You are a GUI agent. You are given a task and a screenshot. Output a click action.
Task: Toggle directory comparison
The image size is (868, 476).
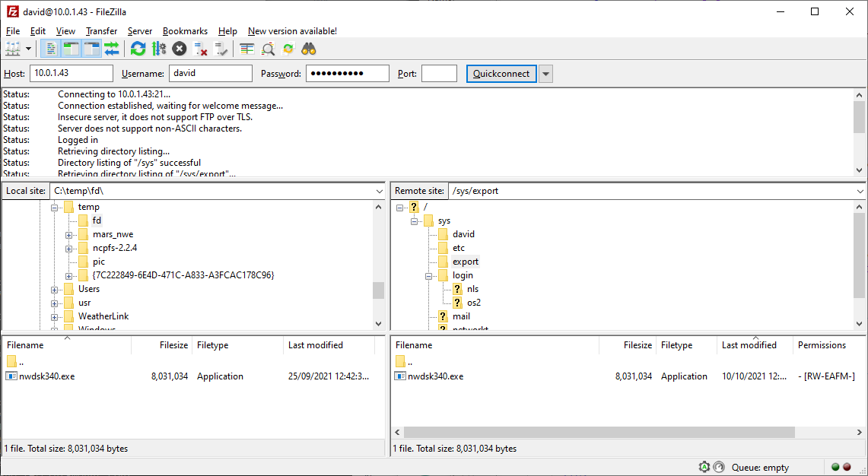point(268,49)
